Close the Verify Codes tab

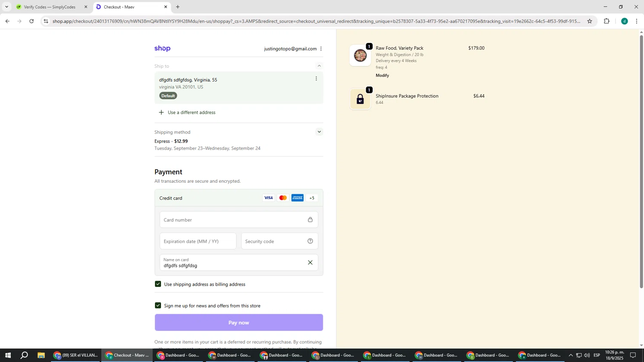(86, 7)
